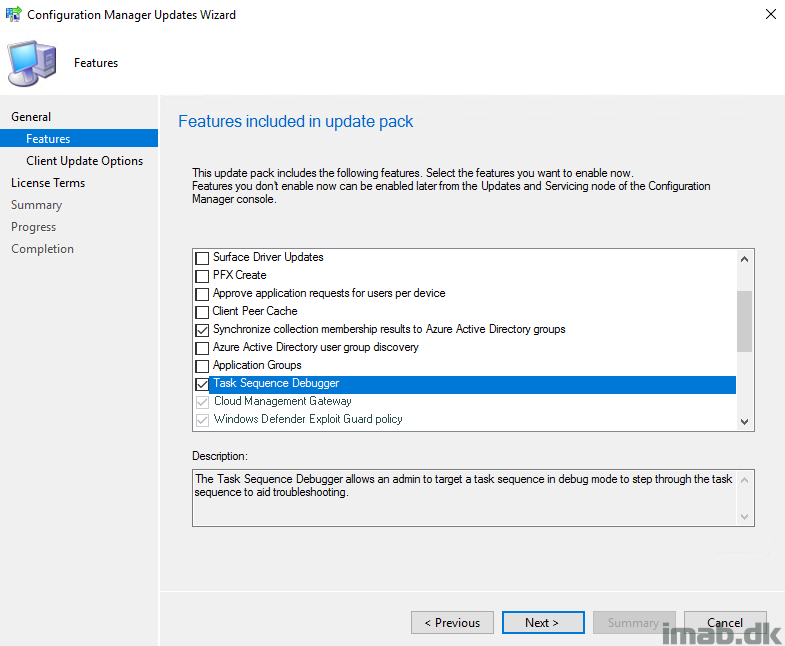Open the General section in sidebar
Viewport: 785px width, 646px height.
(x=31, y=117)
